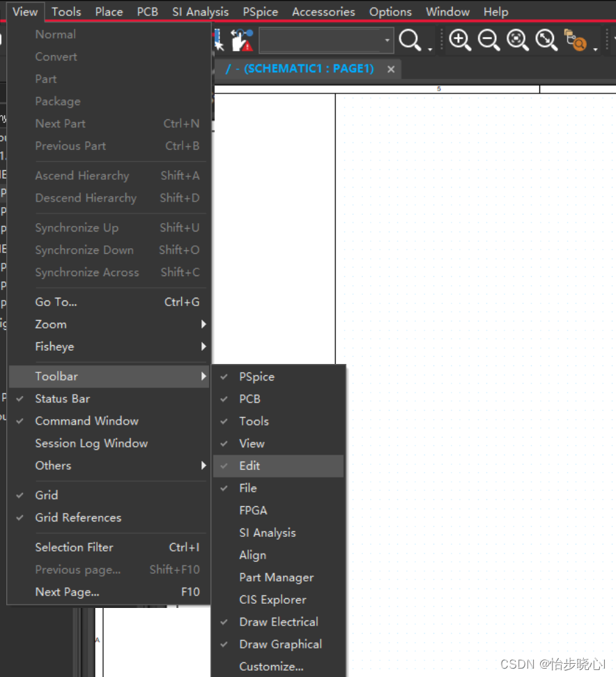Click the project hierarchy search icon
The image size is (616, 677).
(x=575, y=40)
